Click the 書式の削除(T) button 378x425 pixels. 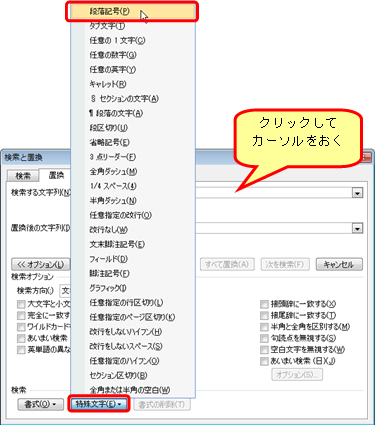(x=162, y=405)
